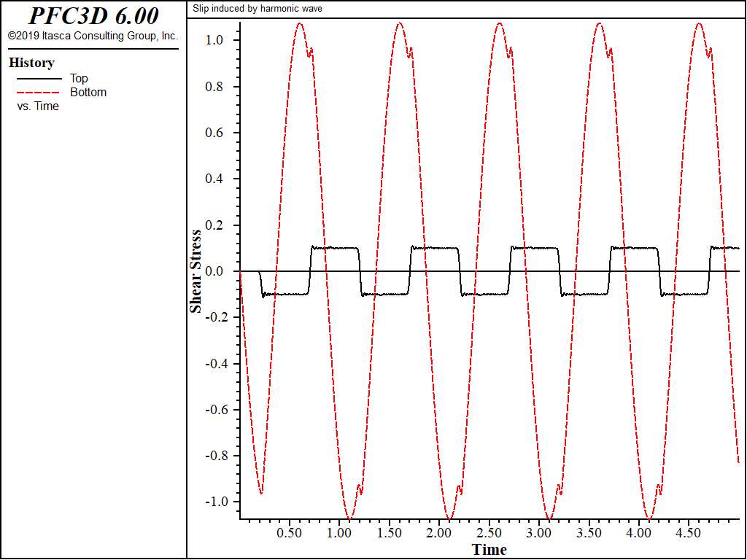
Task: Click the 2.50 time tick label
Action: (489, 533)
